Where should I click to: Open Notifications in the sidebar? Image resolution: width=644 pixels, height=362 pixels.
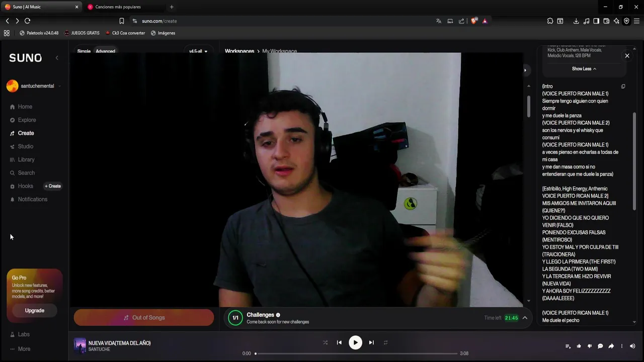tap(29, 199)
